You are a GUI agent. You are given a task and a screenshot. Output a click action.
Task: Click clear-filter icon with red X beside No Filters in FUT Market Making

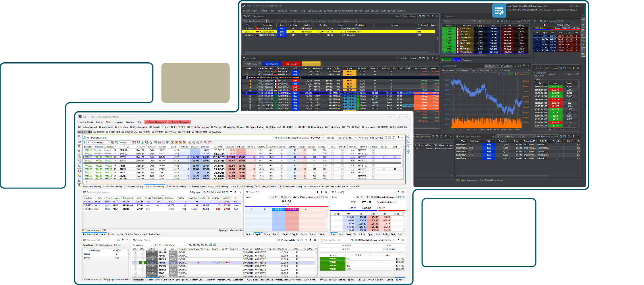coord(113,142)
